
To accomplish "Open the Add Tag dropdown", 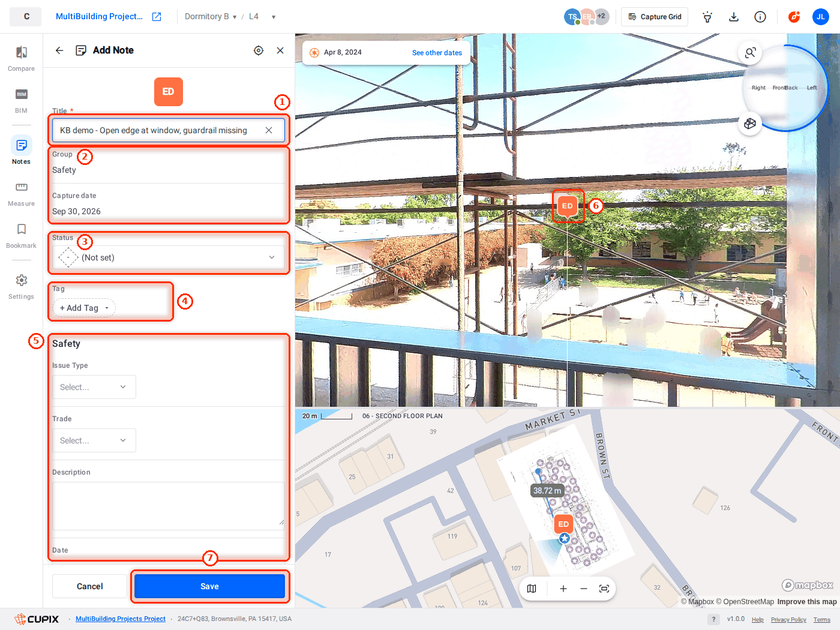I will (84, 308).
